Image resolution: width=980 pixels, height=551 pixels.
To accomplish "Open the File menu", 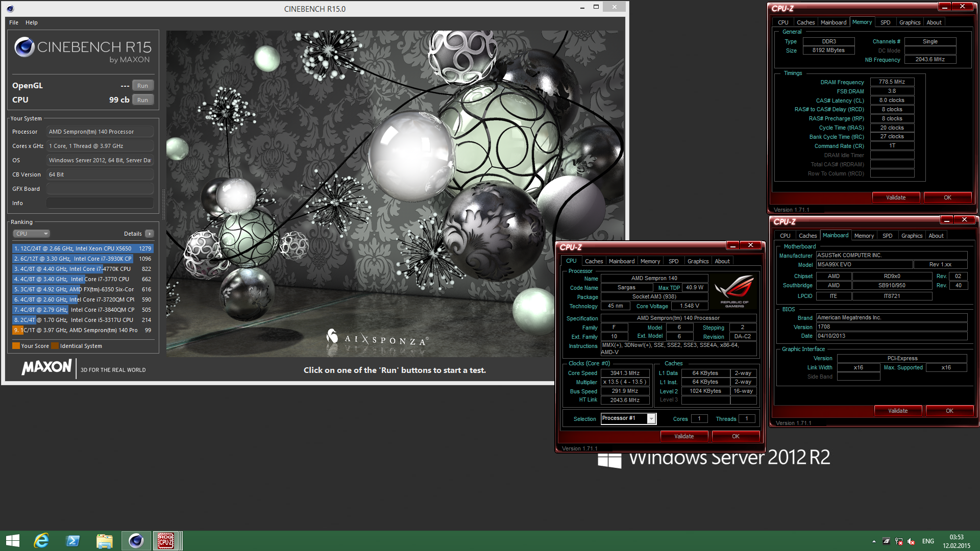I will pyautogui.click(x=14, y=22).
